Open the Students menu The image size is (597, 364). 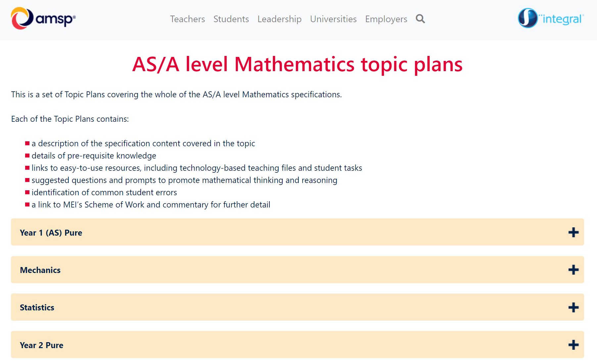231,19
